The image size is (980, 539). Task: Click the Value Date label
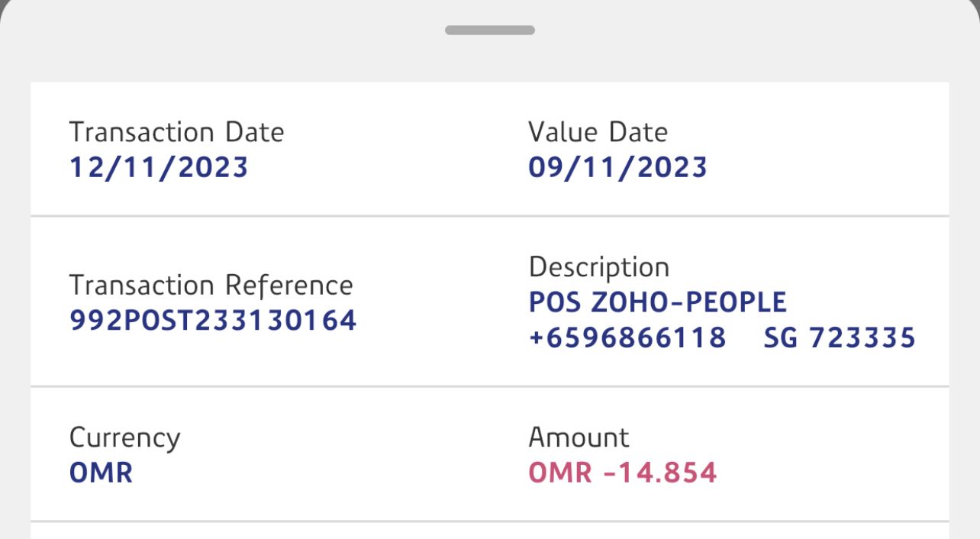[x=598, y=132]
